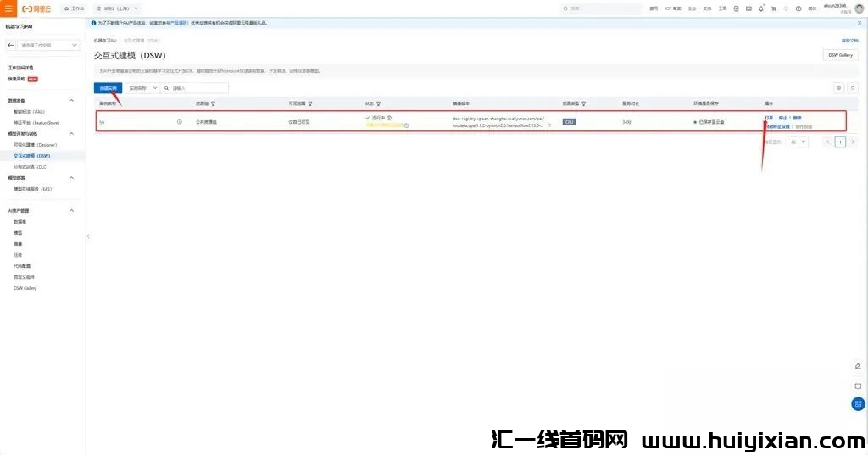Refresh the instance list with the refresh icon
The width and height of the screenshot is (868, 455).
(853, 87)
